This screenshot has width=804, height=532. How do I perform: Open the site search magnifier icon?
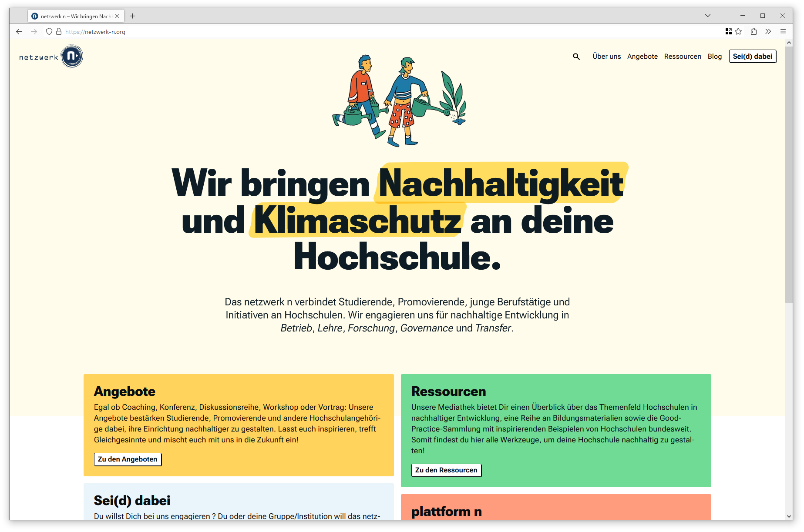click(576, 57)
